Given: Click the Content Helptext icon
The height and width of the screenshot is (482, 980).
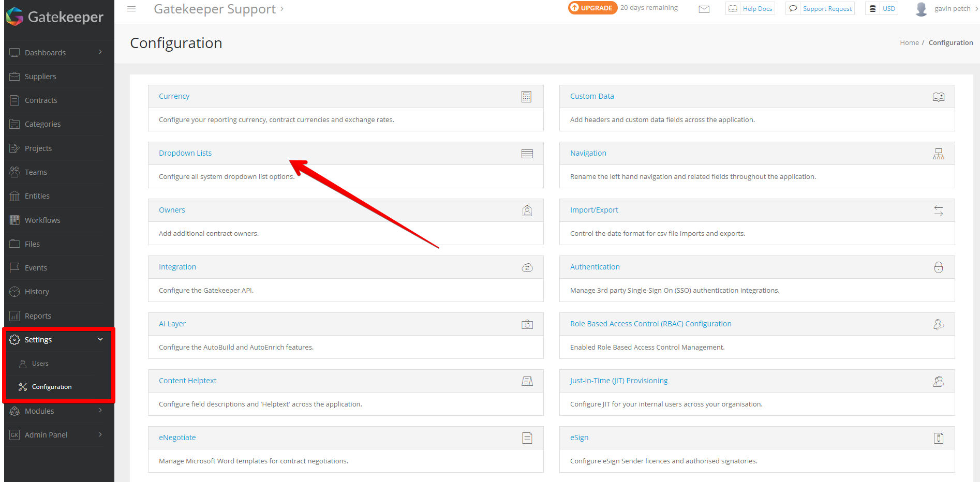Looking at the screenshot, I should [527, 381].
